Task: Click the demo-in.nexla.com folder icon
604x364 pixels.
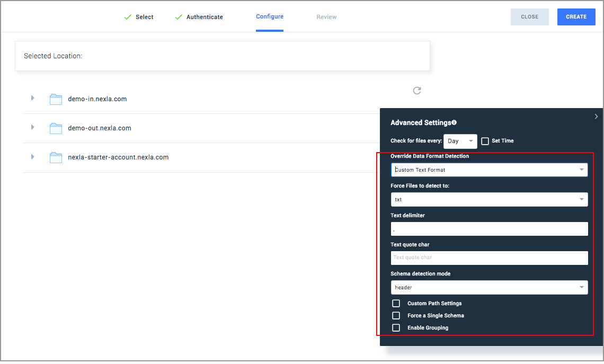Action: click(56, 100)
